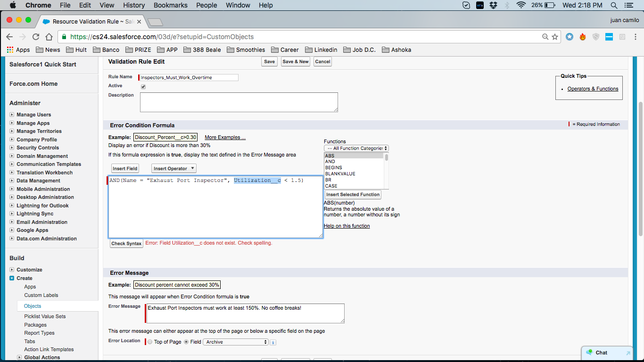Open the Chrome three-dot menu
The width and height of the screenshot is (644, 362).
[635, 37]
